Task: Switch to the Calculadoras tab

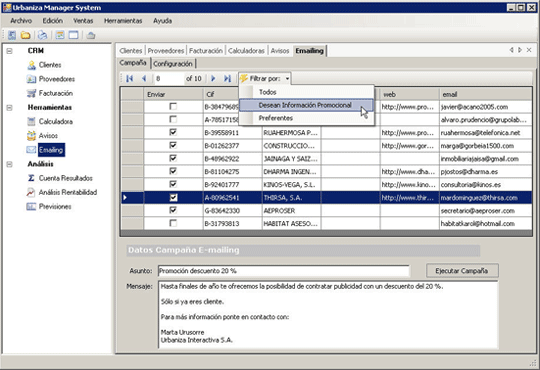Action: point(246,51)
